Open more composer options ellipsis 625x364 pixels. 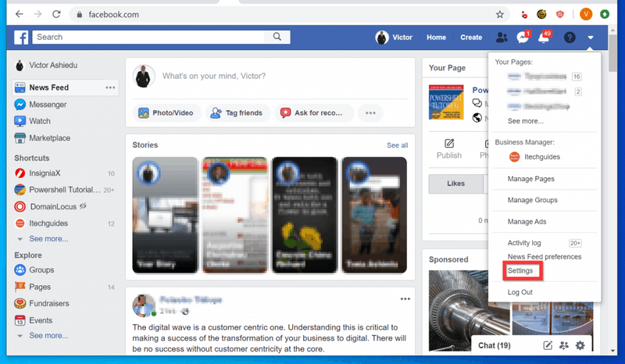370,112
